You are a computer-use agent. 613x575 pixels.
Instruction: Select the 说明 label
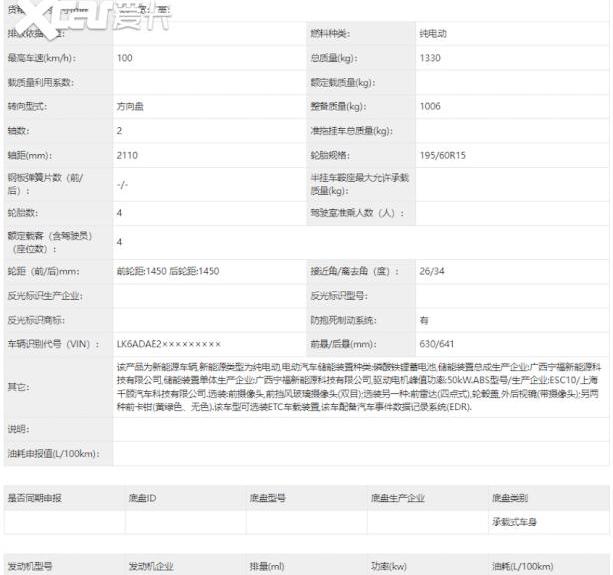(x=18, y=429)
